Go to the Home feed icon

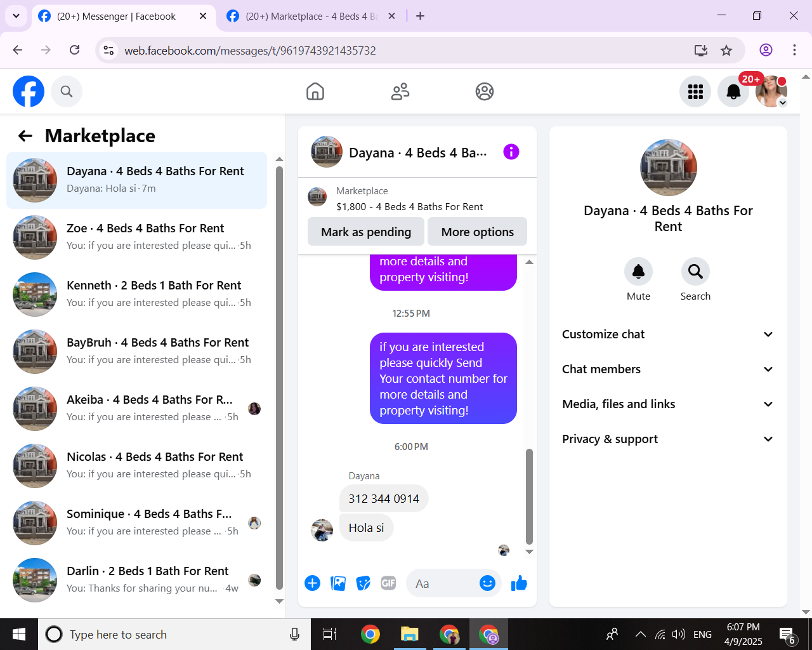point(315,91)
